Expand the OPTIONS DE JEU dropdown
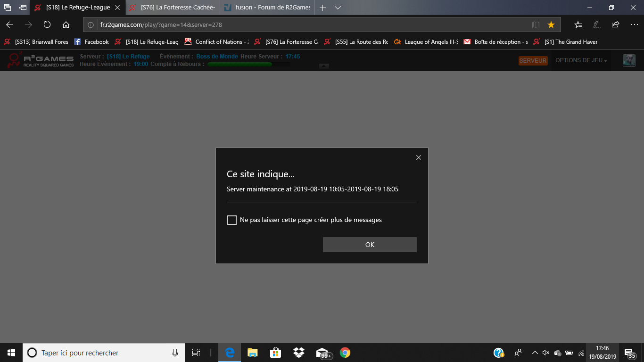644x362 pixels. pyautogui.click(x=581, y=60)
